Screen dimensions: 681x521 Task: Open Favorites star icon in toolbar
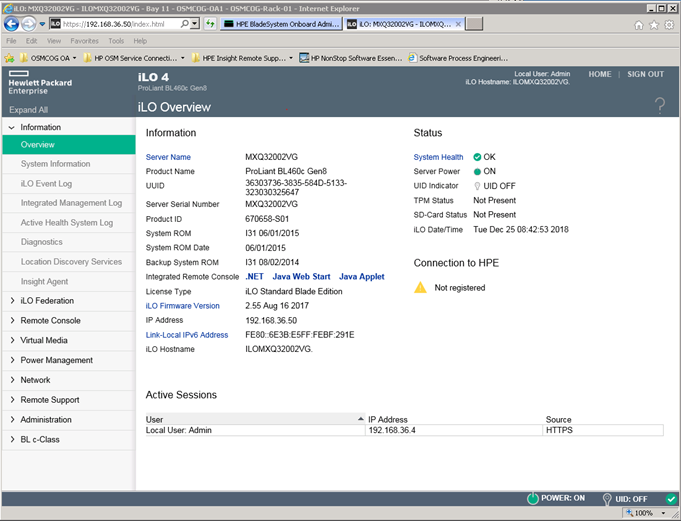tap(654, 25)
